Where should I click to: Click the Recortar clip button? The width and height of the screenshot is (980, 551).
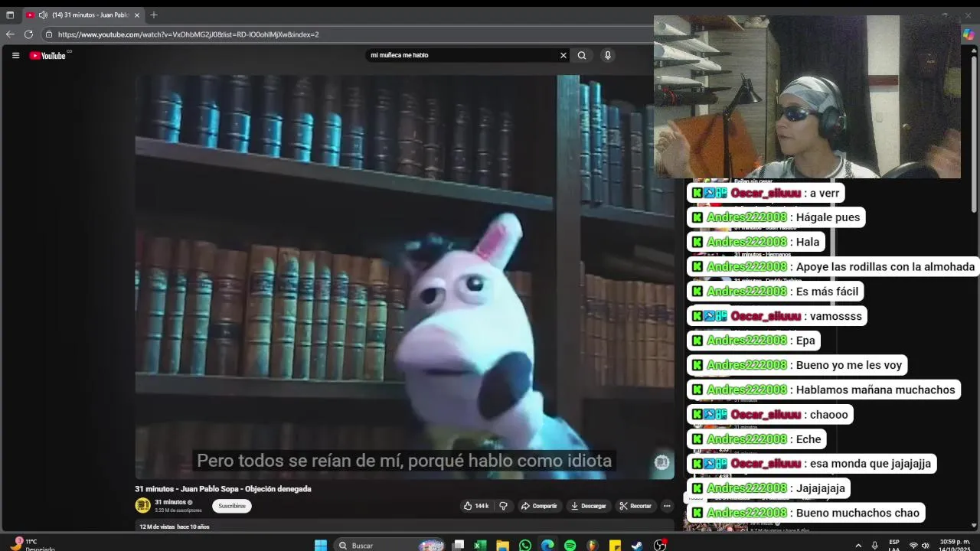point(635,506)
